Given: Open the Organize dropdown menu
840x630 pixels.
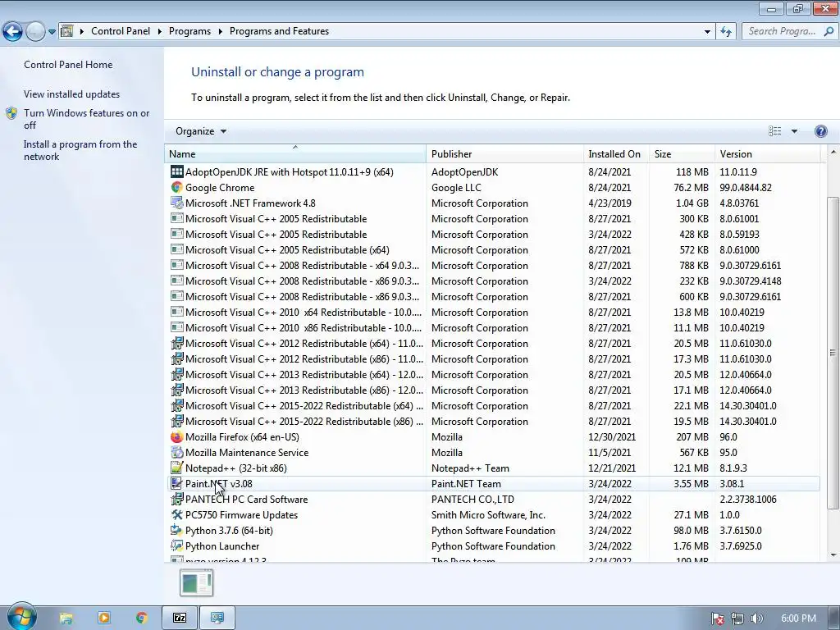Looking at the screenshot, I should click(201, 131).
